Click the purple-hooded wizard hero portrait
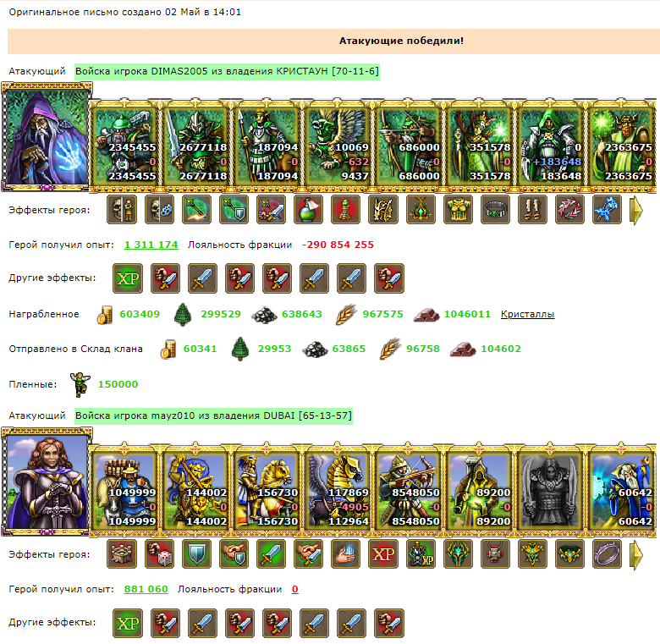660x644 pixels. [x=47, y=137]
